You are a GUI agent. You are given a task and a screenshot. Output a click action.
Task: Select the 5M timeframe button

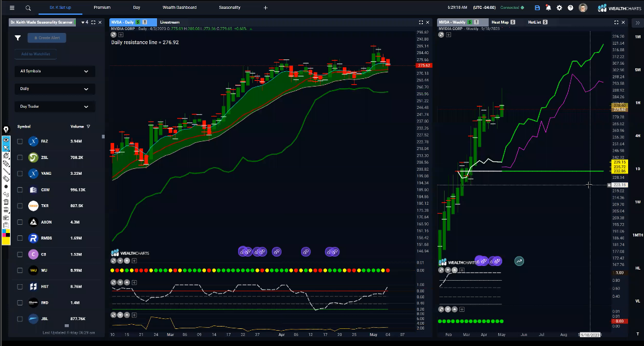pos(638,70)
